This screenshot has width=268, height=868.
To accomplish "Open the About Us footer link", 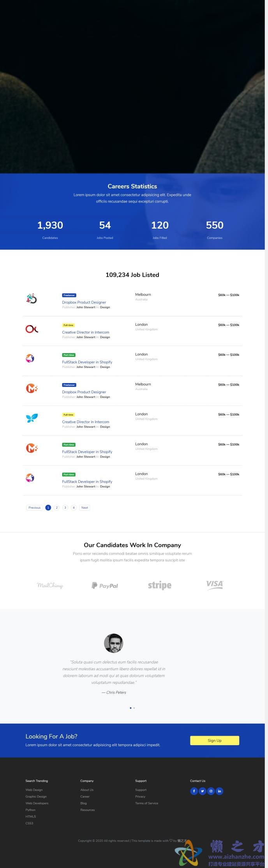I will pos(87,790).
